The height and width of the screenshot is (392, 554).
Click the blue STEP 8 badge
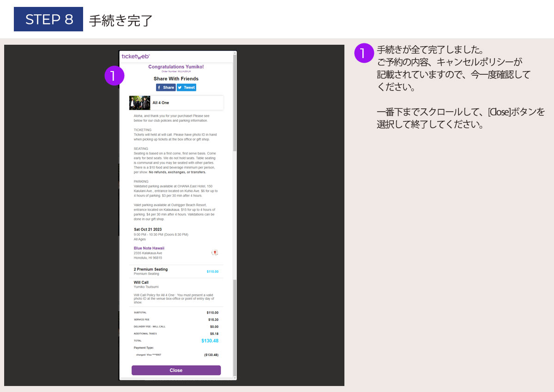(x=48, y=19)
